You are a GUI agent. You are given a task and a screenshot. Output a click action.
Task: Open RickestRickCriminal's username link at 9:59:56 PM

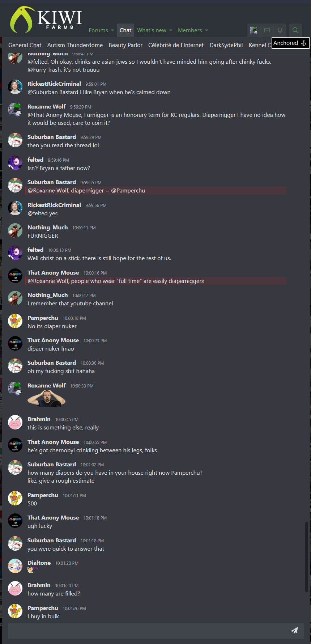(x=54, y=205)
